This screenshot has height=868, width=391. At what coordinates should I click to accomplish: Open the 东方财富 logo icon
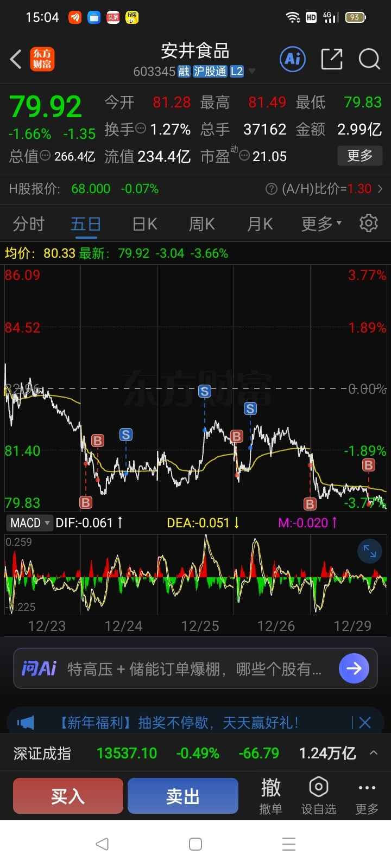(42, 59)
